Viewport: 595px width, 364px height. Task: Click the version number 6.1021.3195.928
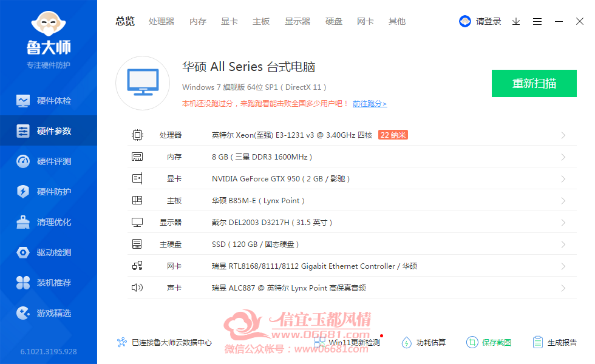coord(49,351)
